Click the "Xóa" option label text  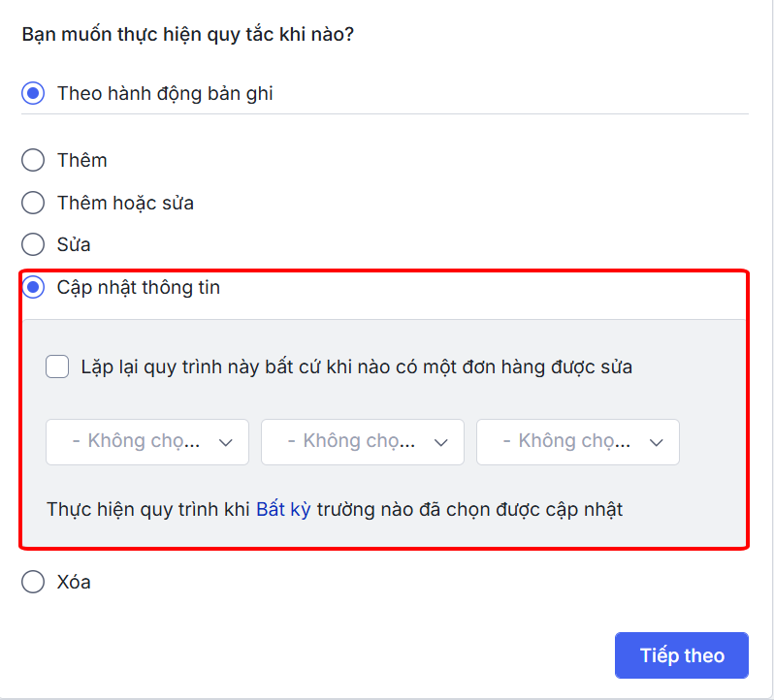[x=74, y=582]
